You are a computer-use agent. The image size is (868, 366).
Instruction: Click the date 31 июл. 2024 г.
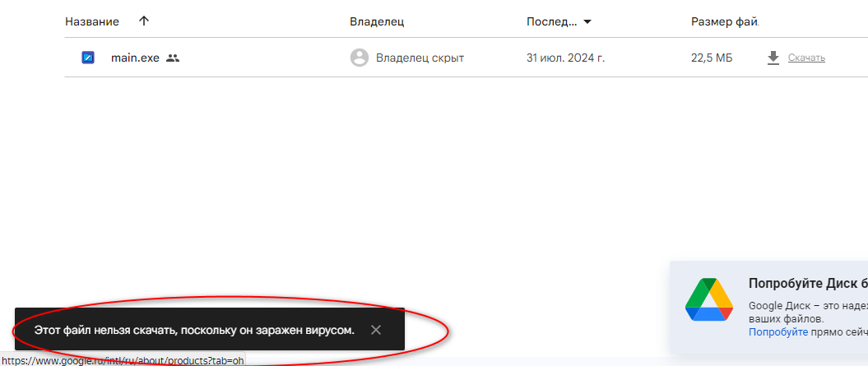[566, 58]
